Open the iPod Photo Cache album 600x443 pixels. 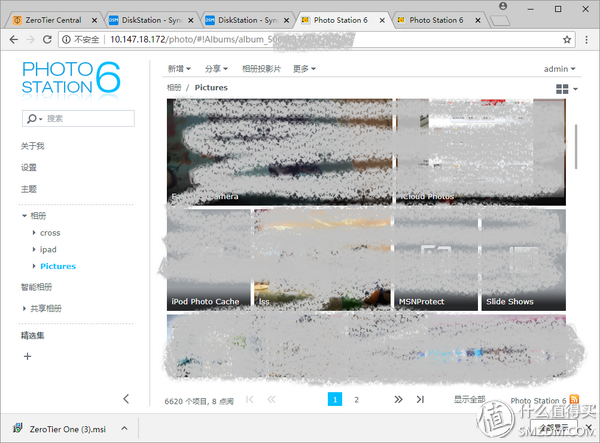click(x=209, y=260)
